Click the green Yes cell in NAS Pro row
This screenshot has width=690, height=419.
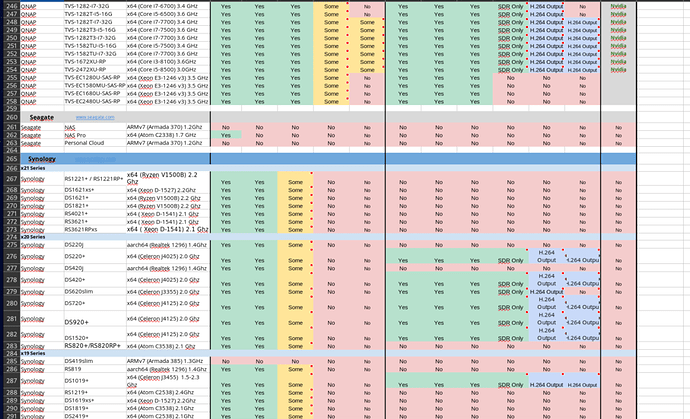[226, 135]
